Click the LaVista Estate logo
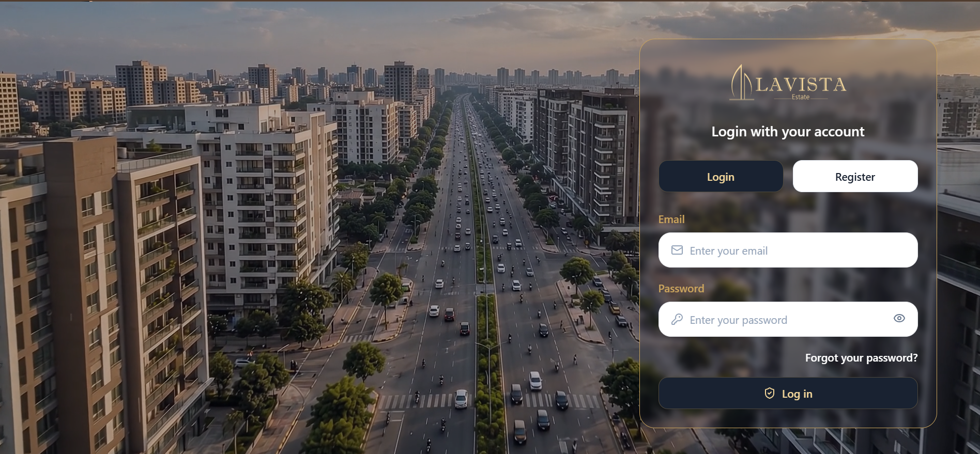 (x=788, y=83)
